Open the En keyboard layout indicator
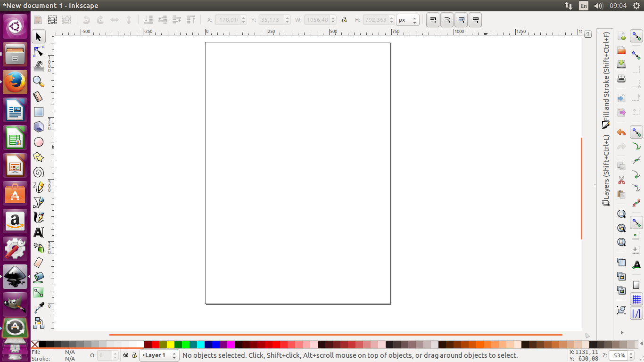Viewport: 644px width, 362px height. pyautogui.click(x=583, y=6)
